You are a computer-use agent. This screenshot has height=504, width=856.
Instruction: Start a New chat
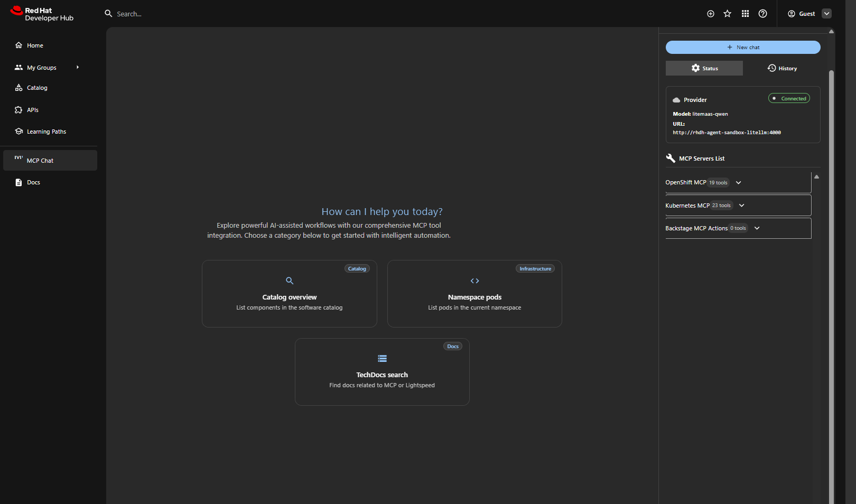(x=743, y=47)
